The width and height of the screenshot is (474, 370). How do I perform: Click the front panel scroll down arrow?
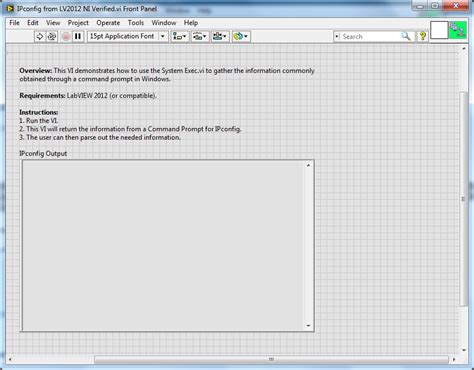pos(463,350)
